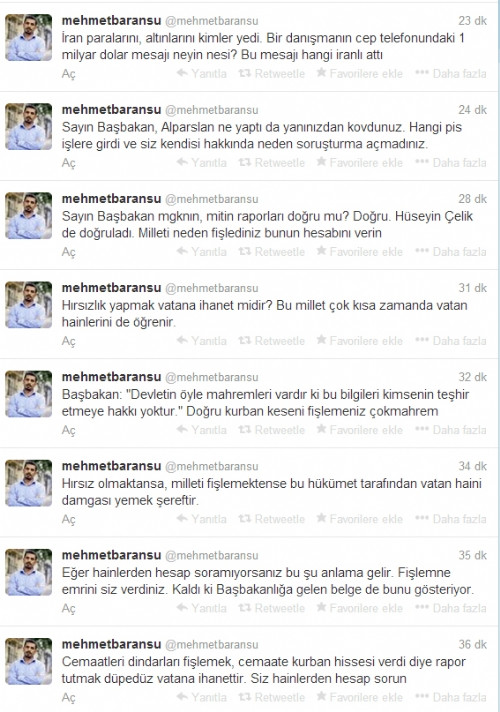Favorite the Hırsız olmaktansa tweet
This screenshot has height=712, width=500.
pyautogui.click(x=359, y=519)
